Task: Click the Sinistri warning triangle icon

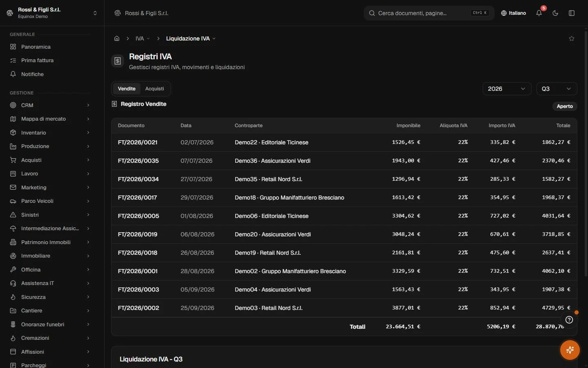Action: 13,215
